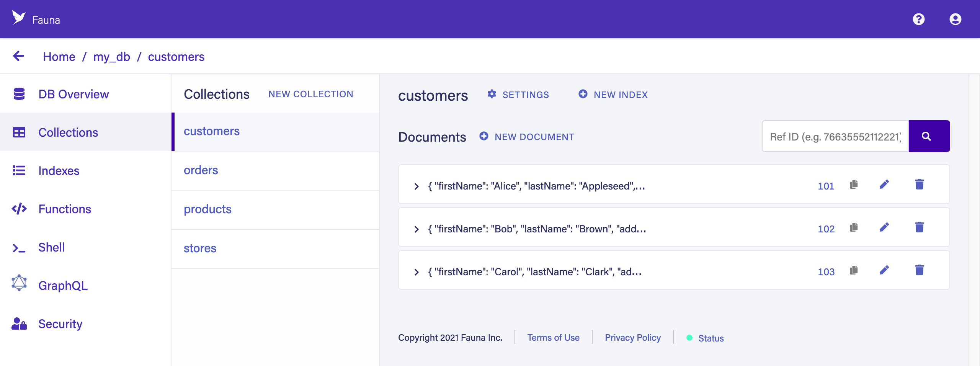Expand the Alice Appleseed document row
This screenshot has height=366, width=980.
click(x=416, y=186)
